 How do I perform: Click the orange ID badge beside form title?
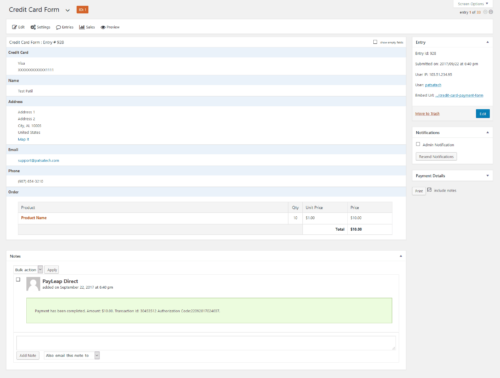click(x=82, y=10)
